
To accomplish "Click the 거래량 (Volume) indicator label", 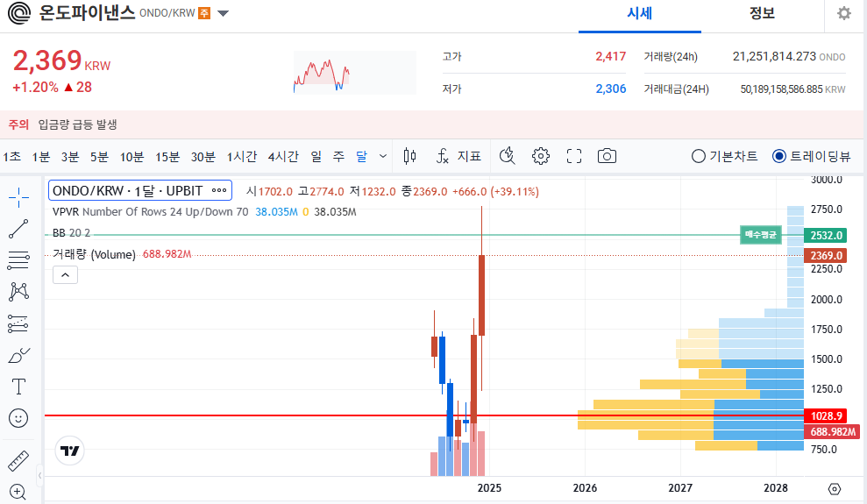I will (94, 254).
